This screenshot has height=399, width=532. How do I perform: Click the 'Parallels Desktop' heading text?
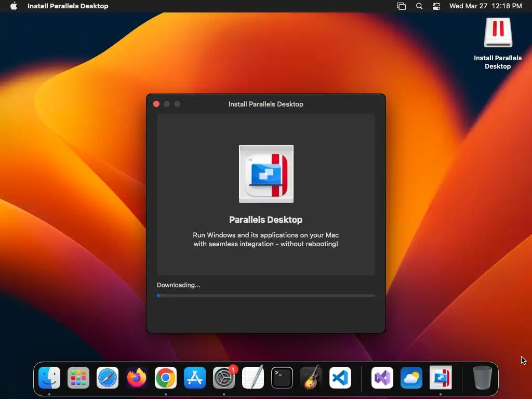[x=265, y=220]
